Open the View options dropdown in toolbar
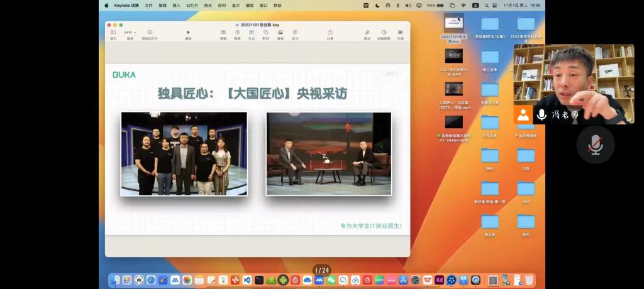The image size is (644, 289). click(x=113, y=32)
